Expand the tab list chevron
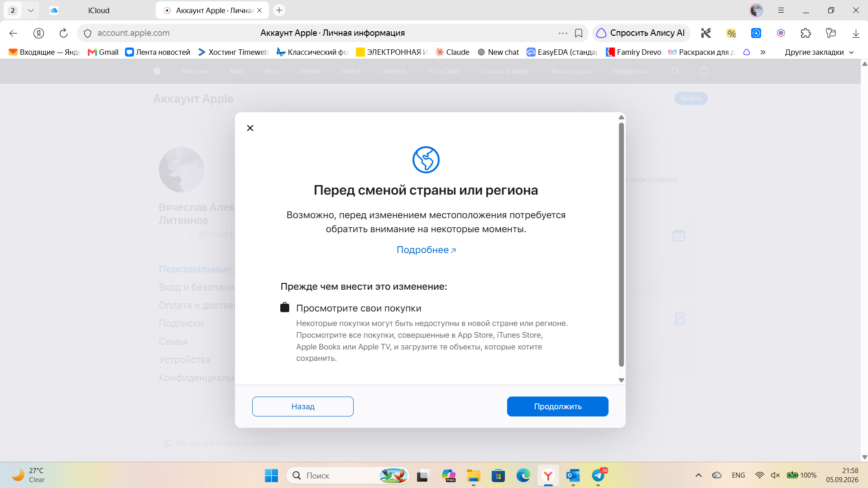 [x=31, y=10]
